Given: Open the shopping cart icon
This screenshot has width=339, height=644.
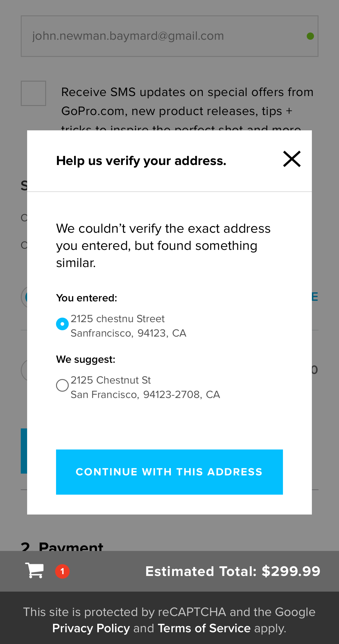Looking at the screenshot, I should tap(34, 570).
